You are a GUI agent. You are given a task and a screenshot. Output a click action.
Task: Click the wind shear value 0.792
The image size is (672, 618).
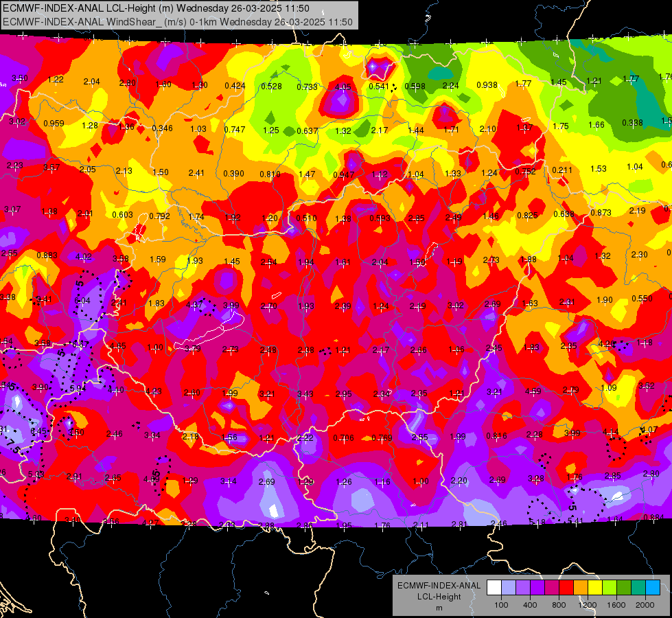click(159, 216)
